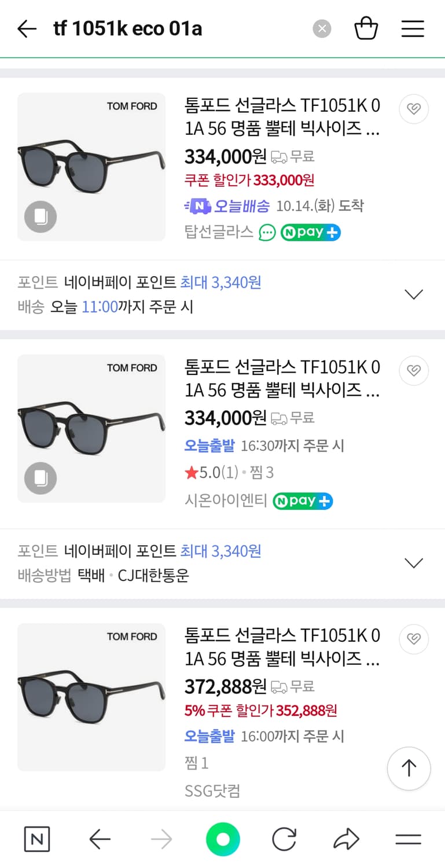This screenshot has width=445, height=868.
Task: Clear the search query text
Action: point(322,28)
